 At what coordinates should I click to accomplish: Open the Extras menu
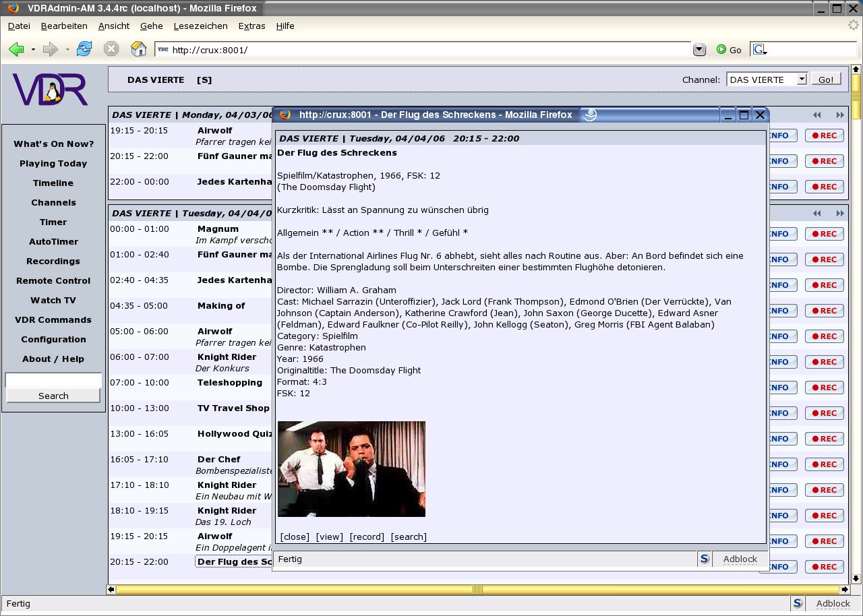(251, 26)
